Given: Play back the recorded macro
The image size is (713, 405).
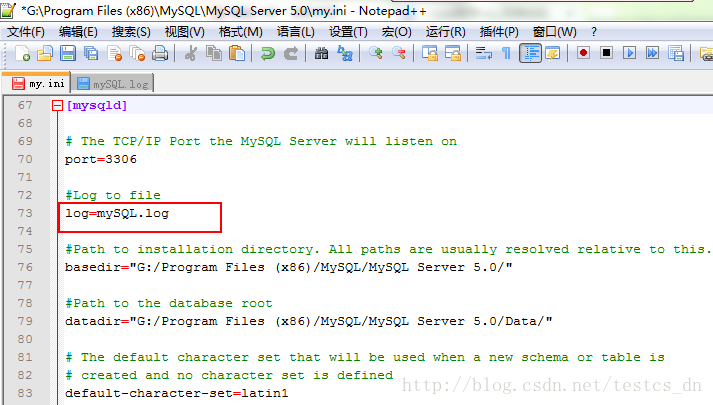Looking at the screenshot, I should (x=629, y=53).
